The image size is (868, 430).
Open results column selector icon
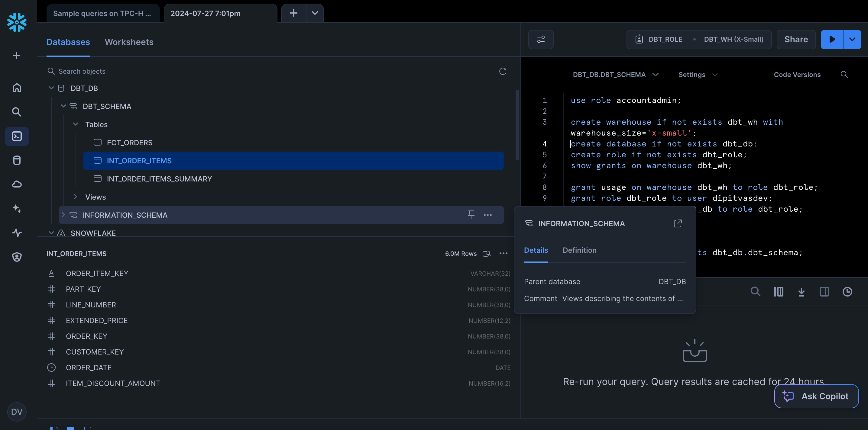tap(778, 292)
